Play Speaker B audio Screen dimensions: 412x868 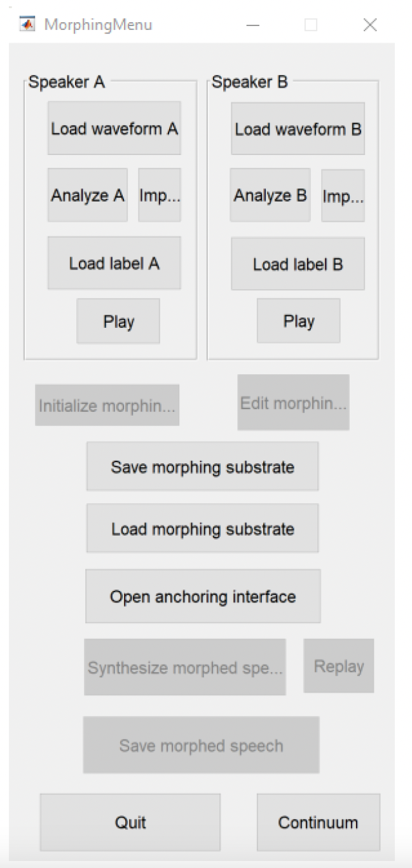point(299,321)
